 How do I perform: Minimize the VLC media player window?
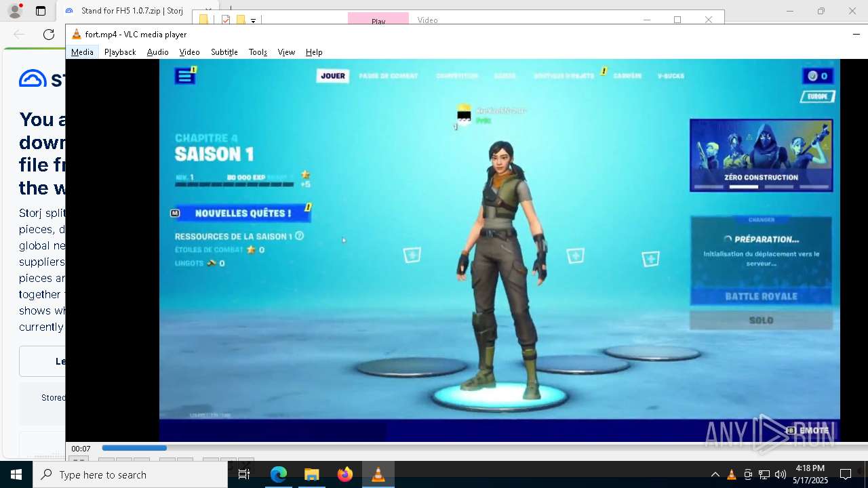click(856, 35)
